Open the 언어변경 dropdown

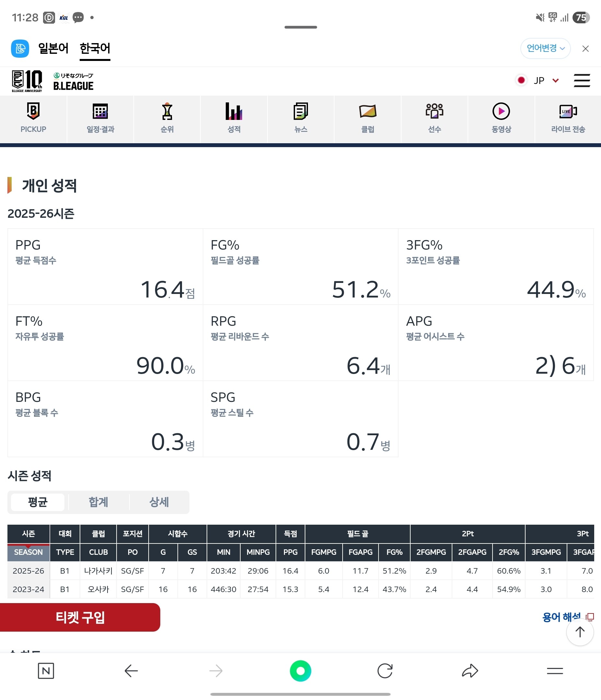point(545,48)
